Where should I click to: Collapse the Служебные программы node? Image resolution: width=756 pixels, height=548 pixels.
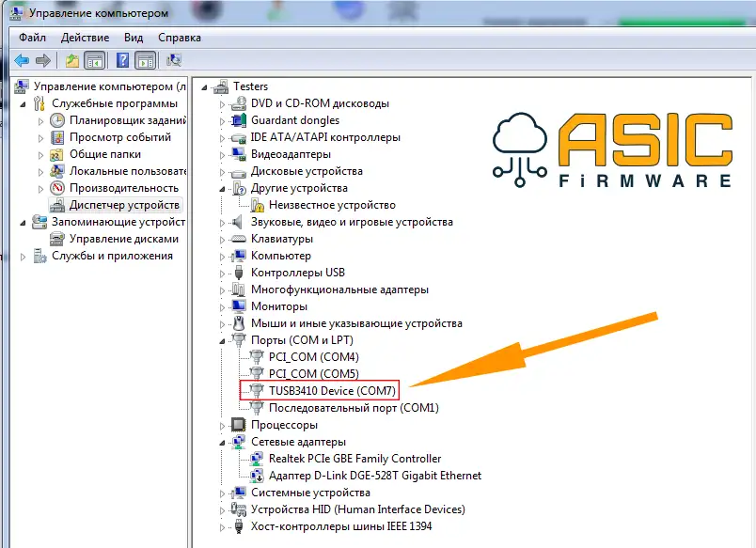(23, 104)
